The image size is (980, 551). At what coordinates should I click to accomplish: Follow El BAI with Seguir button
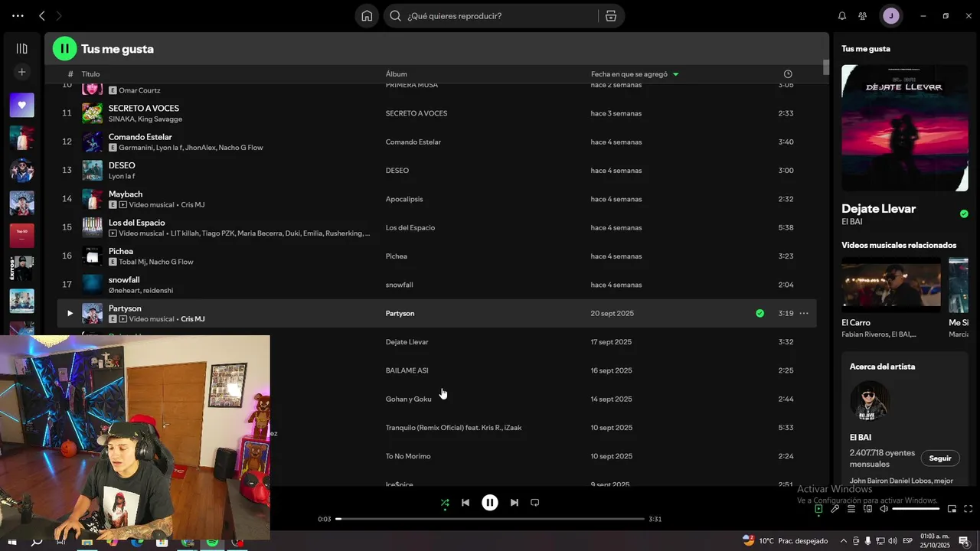(x=939, y=458)
